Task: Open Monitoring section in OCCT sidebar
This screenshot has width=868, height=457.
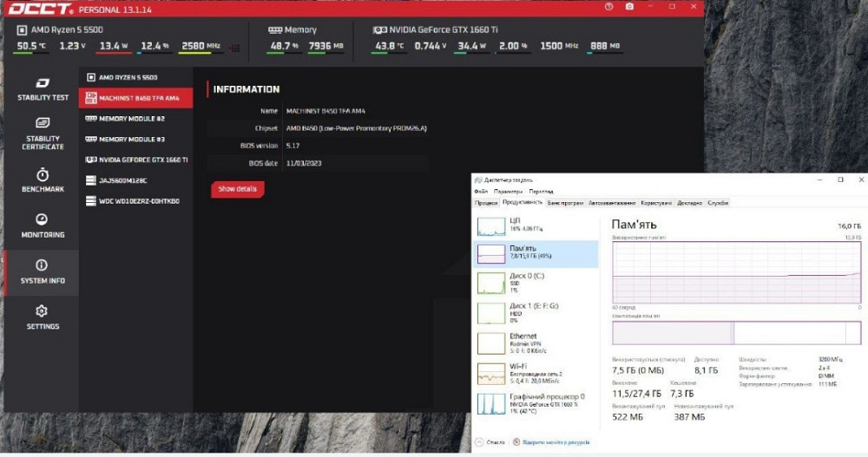Action: click(x=43, y=225)
